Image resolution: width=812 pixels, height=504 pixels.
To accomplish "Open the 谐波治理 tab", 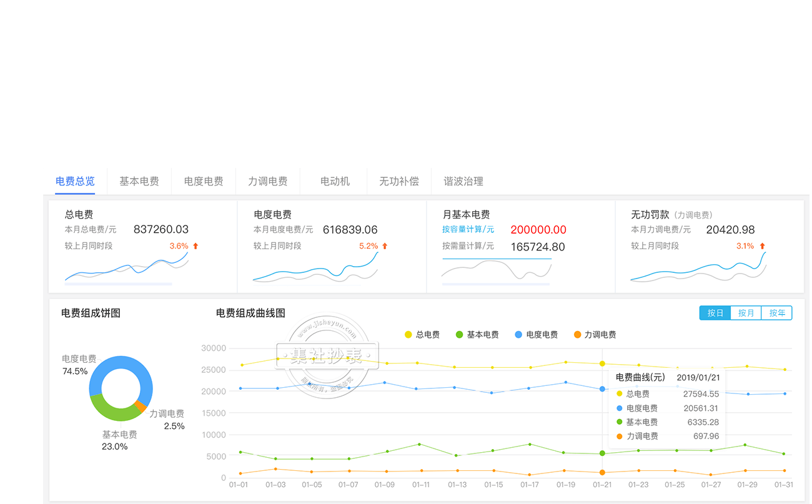I will tap(463, 181).
